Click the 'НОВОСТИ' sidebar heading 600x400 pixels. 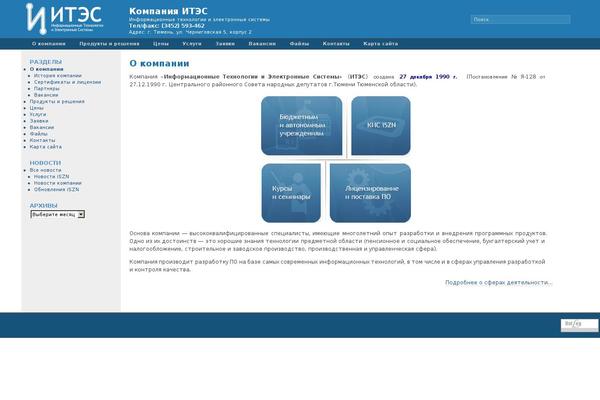point(45,163)
